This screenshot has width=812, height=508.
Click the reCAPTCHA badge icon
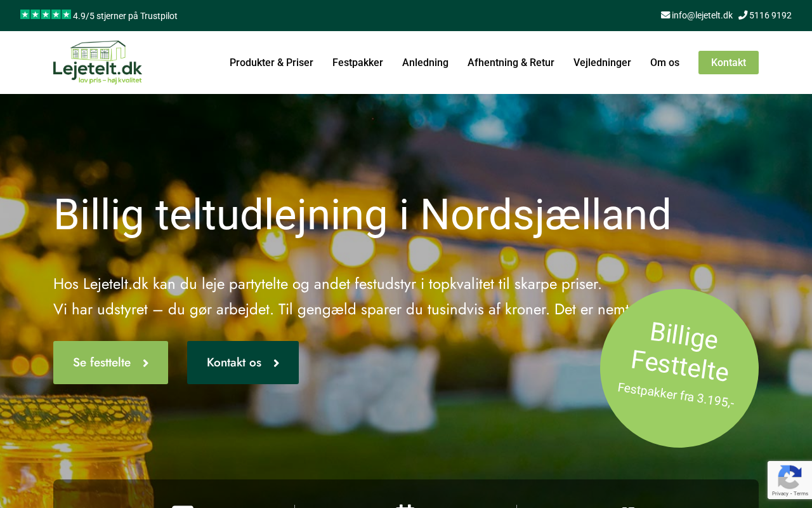789,476
